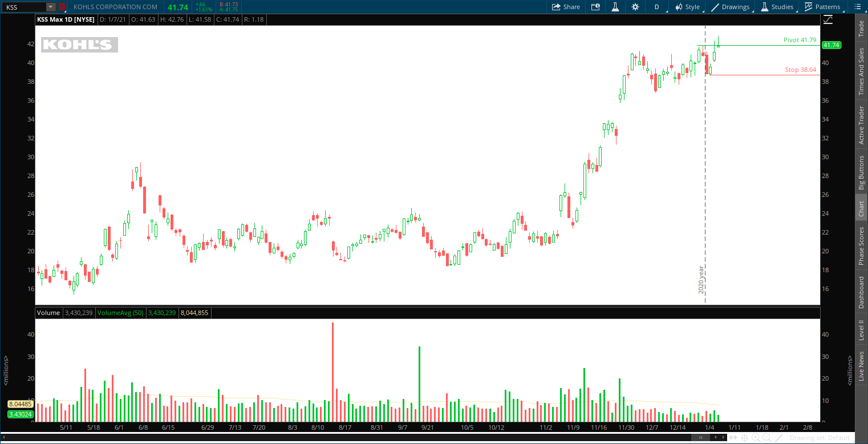Click the KSS symbol input field
Screen dimensions: 868x444
point(24,7)
